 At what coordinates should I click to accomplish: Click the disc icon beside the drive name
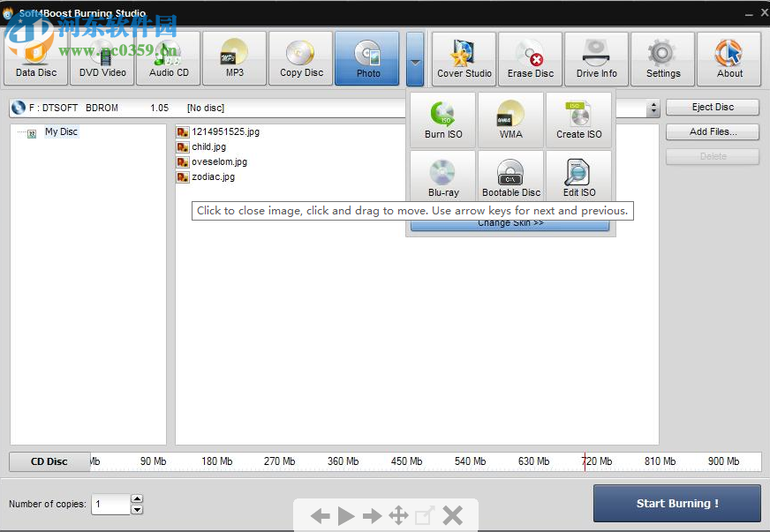coord(19,108)
